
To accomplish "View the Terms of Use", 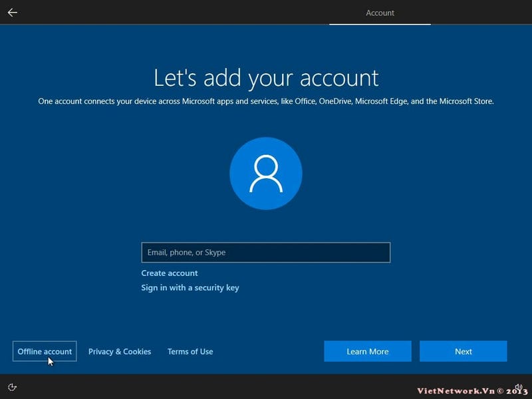I will (x=190, y=351).
